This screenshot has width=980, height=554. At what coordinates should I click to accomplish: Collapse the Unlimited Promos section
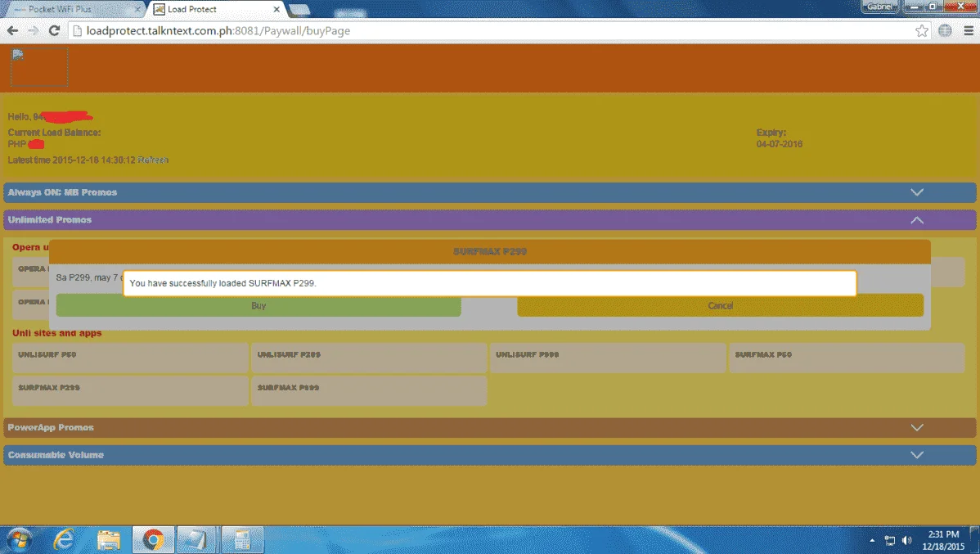(489, 220)
